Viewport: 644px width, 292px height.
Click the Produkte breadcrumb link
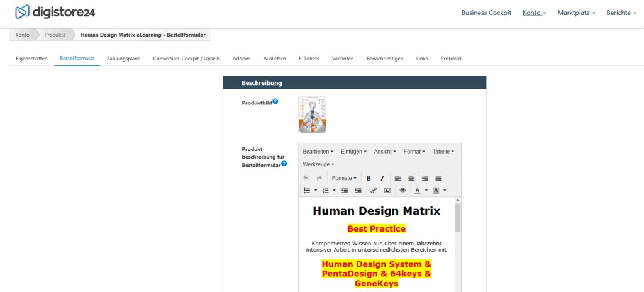55,35
